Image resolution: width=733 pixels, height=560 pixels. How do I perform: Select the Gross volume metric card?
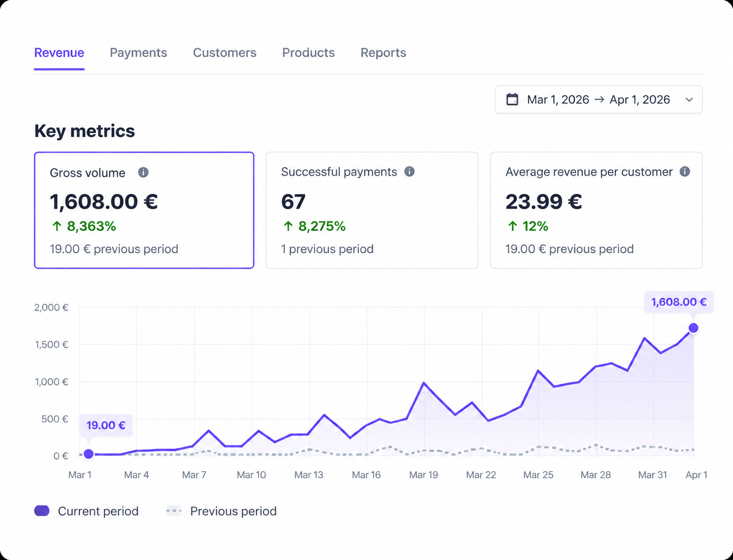pyautogui.click(x=144, y=210)
